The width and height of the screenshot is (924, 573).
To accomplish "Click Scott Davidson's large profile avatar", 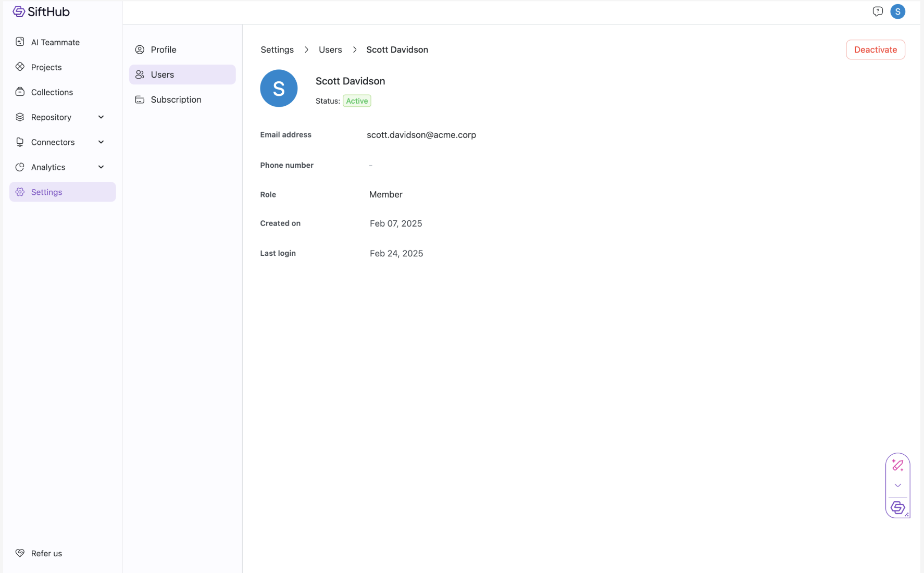I will pyautogui.click(x=279, y=89).
